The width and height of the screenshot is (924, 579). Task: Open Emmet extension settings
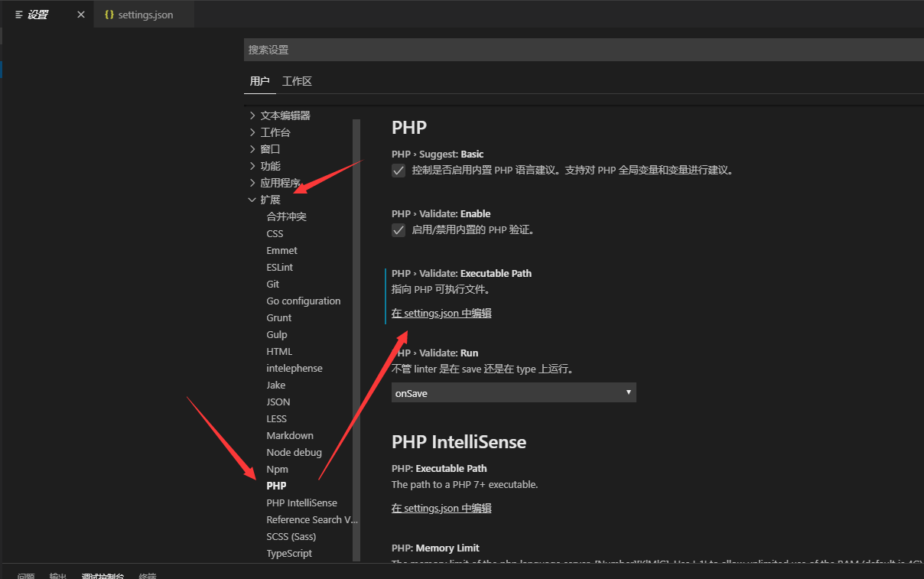point(281,250)
